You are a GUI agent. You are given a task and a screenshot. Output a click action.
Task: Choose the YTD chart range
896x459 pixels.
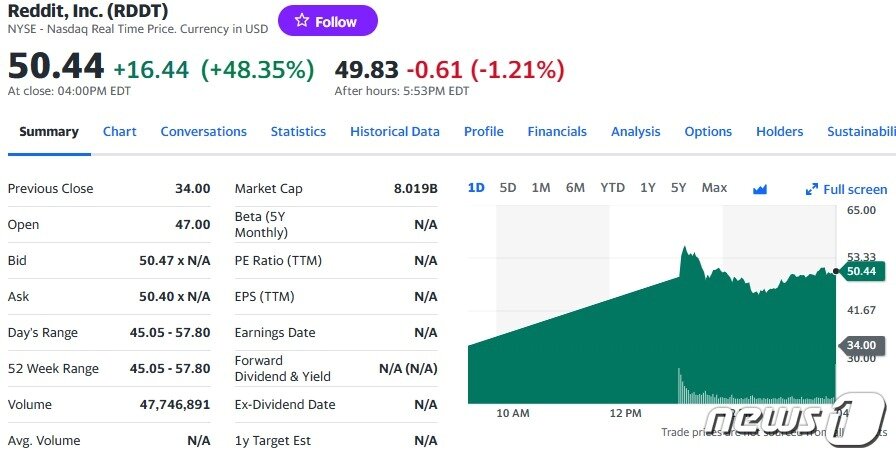[612, 188]
